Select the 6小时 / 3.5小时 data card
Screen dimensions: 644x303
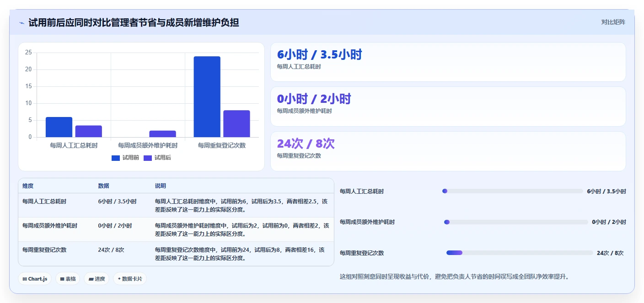[448, 62]
